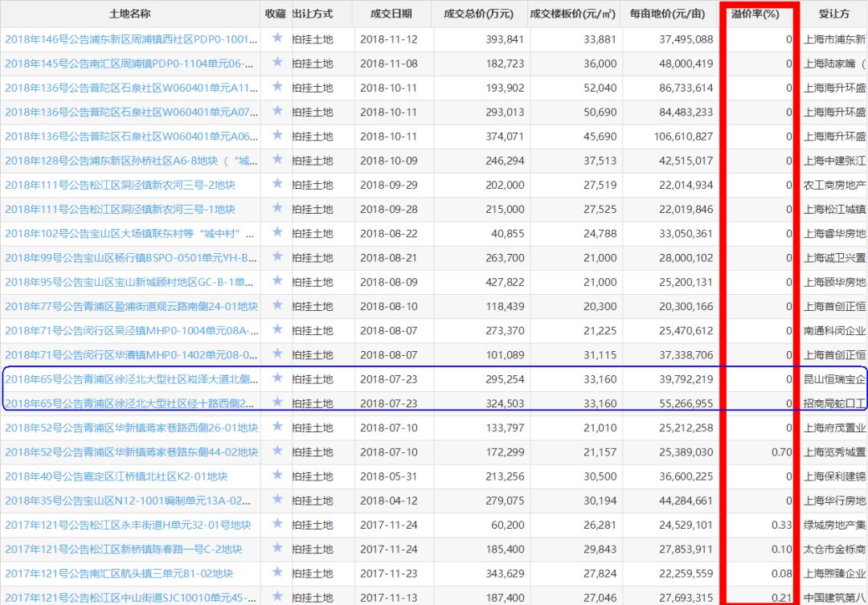
Task: Favorite the 新农河三号-1地块 row star
Action: (x=277, y=207)
